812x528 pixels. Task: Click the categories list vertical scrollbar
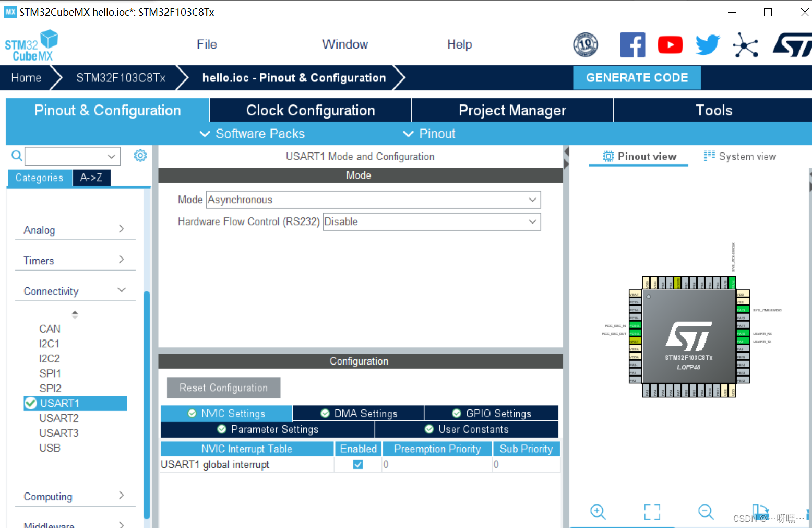[147, 404]
